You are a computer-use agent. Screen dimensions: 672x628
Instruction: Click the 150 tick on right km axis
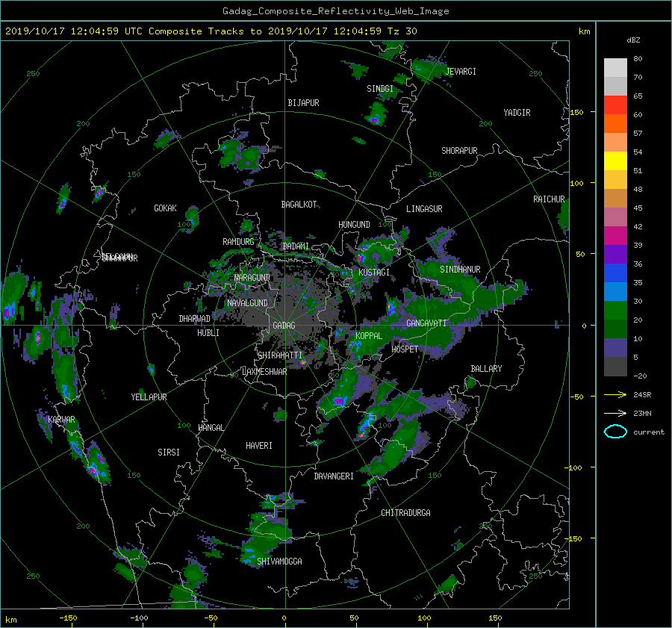click(x=577, y=112)
